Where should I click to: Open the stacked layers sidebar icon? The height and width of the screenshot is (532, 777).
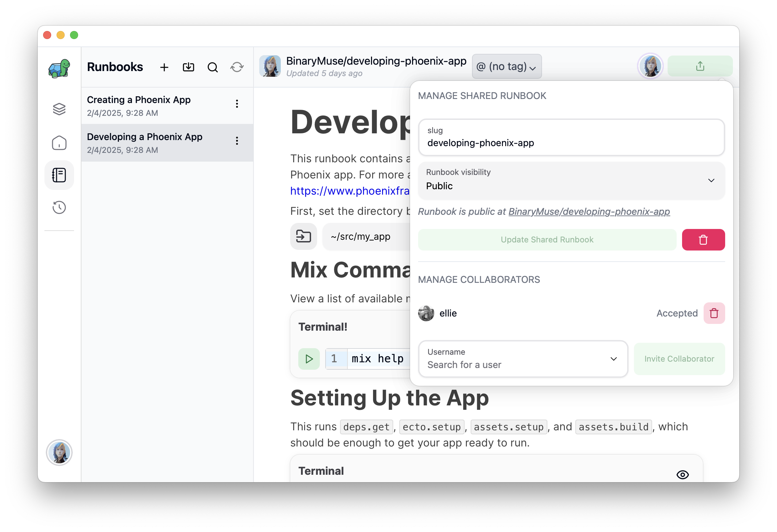coord(59,109)
